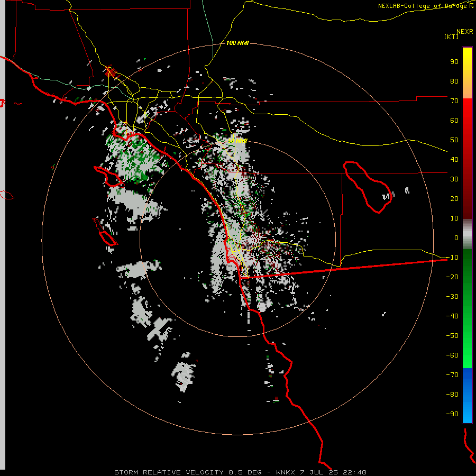476x476 pixels.
Task: Click the Storm Relative Velocity caption line
Action: click(240, 472)
